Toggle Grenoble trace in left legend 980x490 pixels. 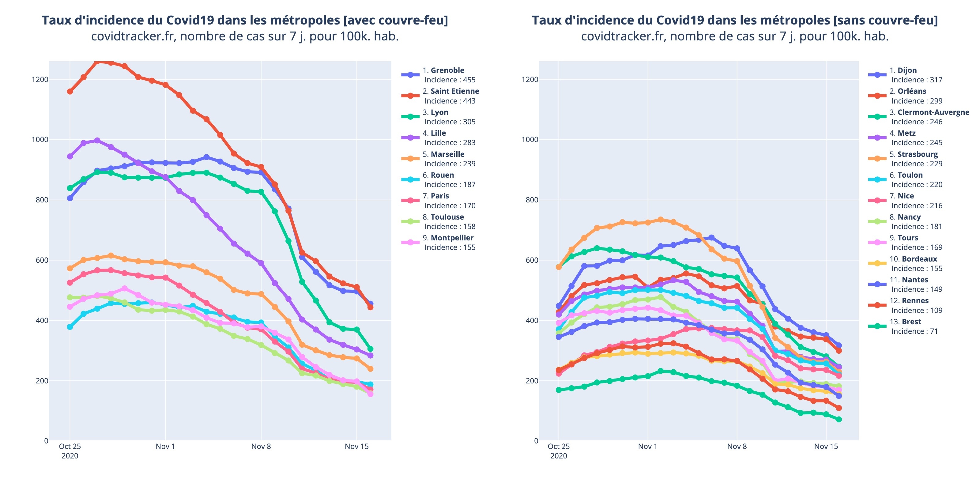pyautogui.click(x=447, y=71)
